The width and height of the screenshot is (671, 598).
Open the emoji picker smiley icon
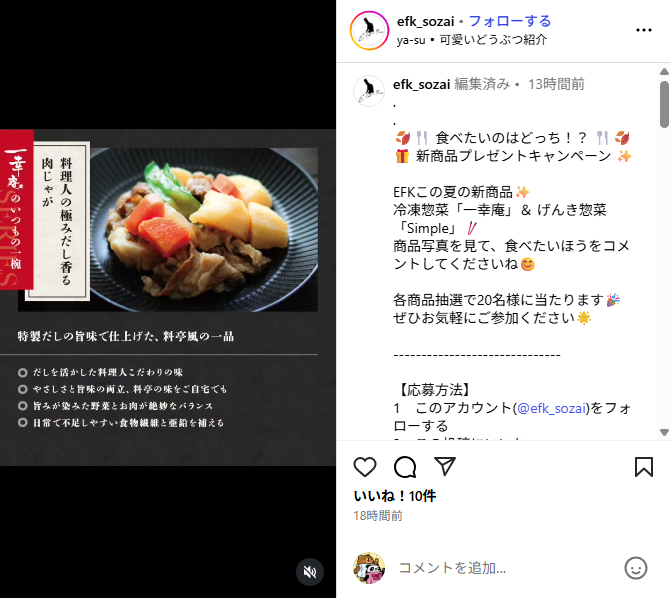click(x=636, y=568)
